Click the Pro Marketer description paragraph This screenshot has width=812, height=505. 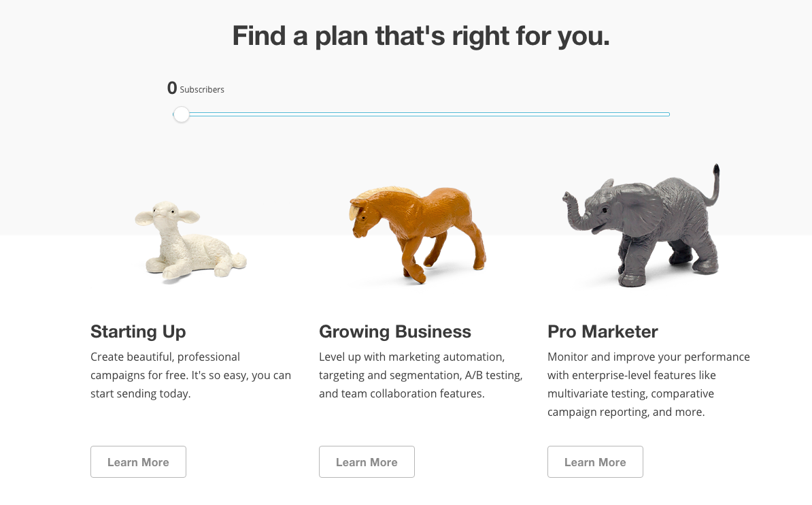(648, 384)
